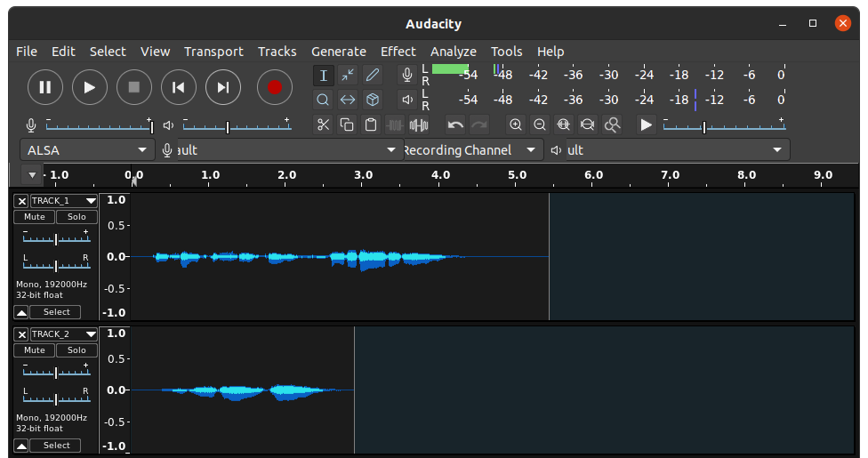This screenshot has width=868, height=458.
Task: Click the Select button under TRACK_1
Action: [x=55, y=312]
